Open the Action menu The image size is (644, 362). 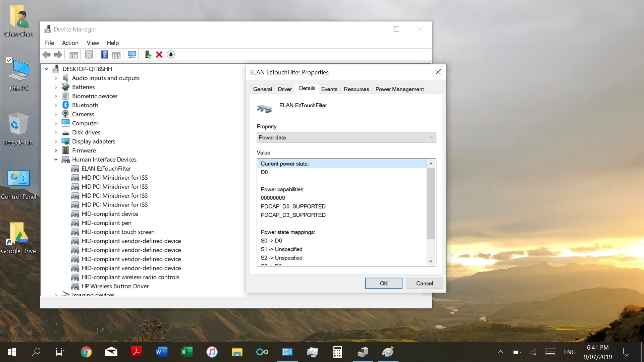point(70,43)
